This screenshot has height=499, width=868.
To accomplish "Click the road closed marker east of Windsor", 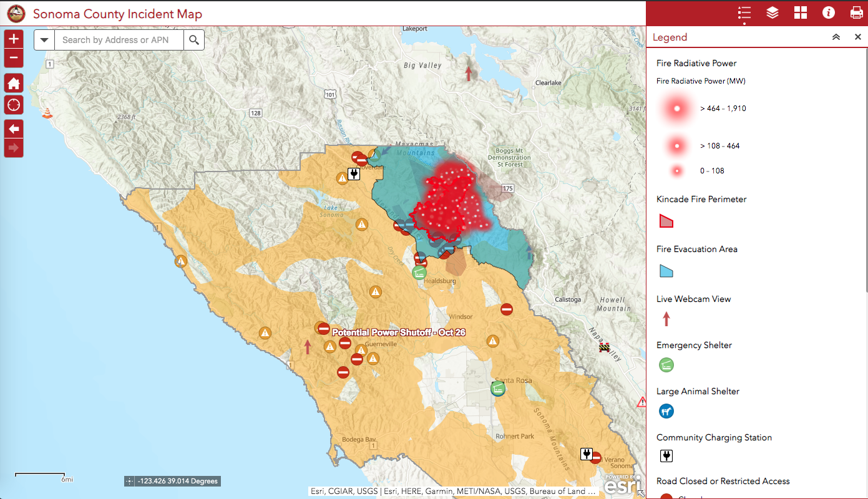I will point(507,309).
